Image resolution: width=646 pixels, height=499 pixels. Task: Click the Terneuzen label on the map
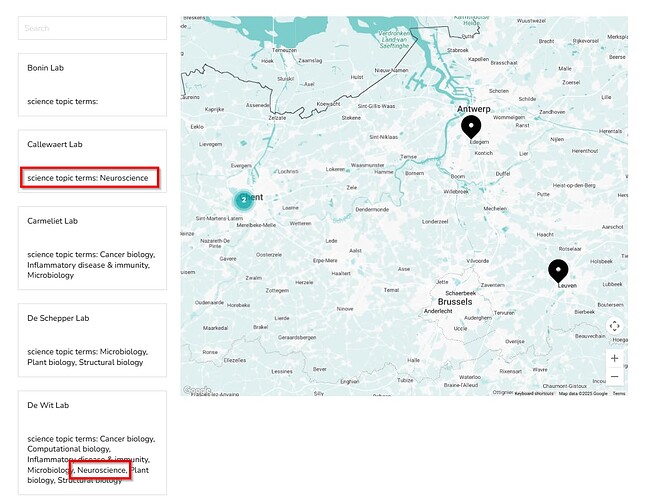[x=284, y=50]
